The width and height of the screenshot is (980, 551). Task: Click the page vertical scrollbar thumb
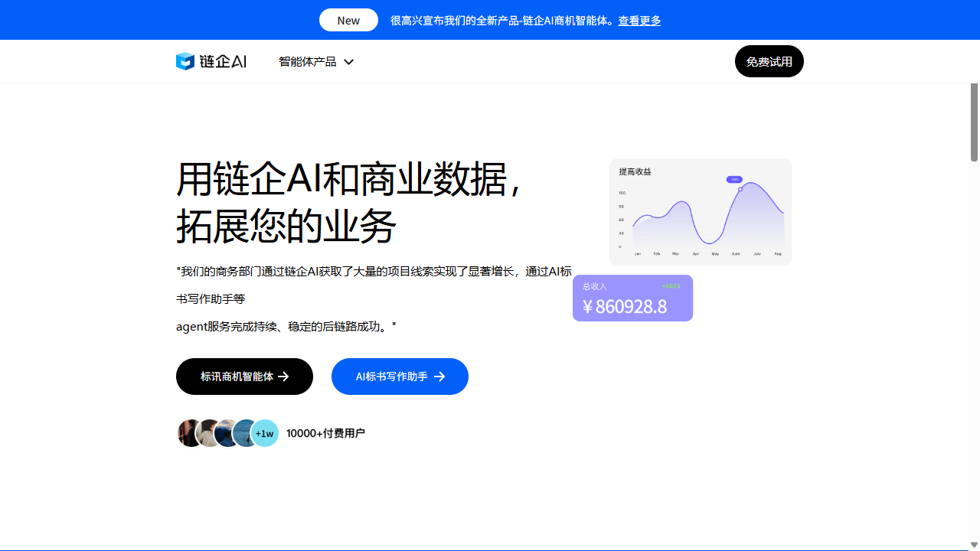[974, 121]
